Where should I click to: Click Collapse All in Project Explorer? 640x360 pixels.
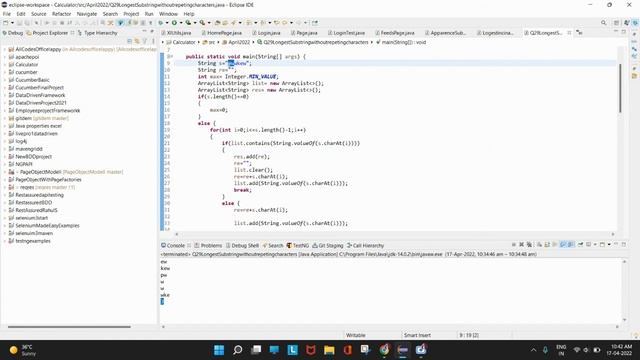click(x=129, y=41)
